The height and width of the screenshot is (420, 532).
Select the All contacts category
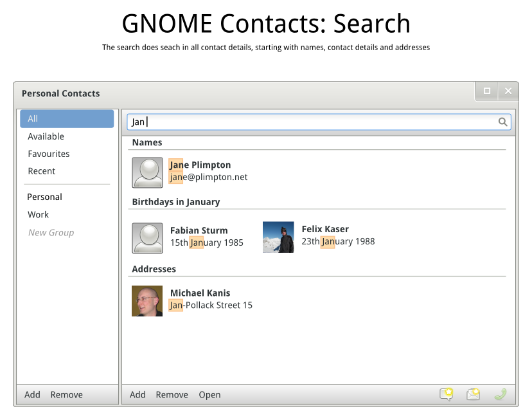coord(67,119)
